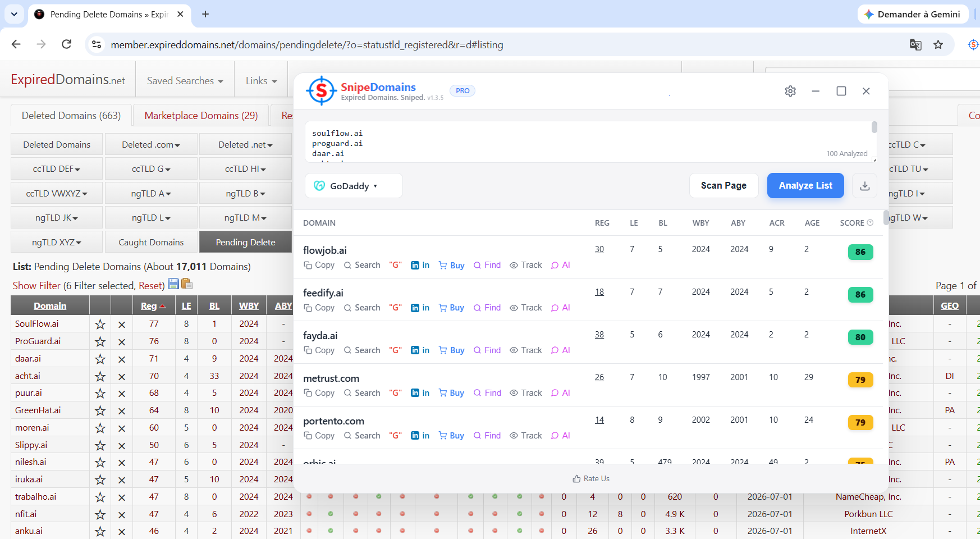Reload the browser page
Viewport: 980px width, 539px height.
pos(66,44)
